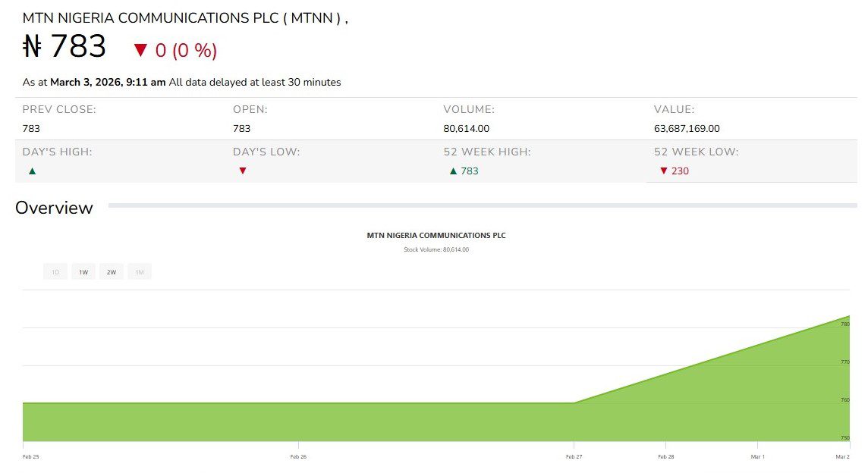Click the VALUE label

tap(675, 110)
